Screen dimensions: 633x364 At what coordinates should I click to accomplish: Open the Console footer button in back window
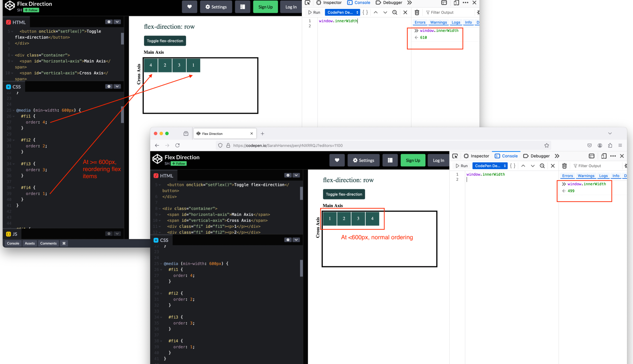pos(13,243)
